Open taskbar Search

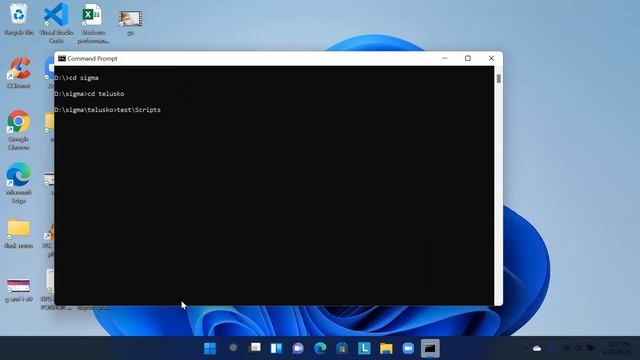(x=233, y=348)
